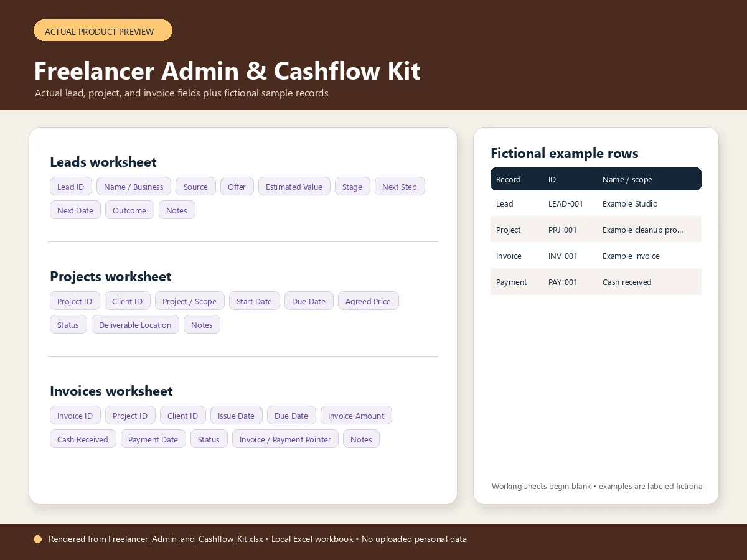Select the Invoice ID chip

75,416
